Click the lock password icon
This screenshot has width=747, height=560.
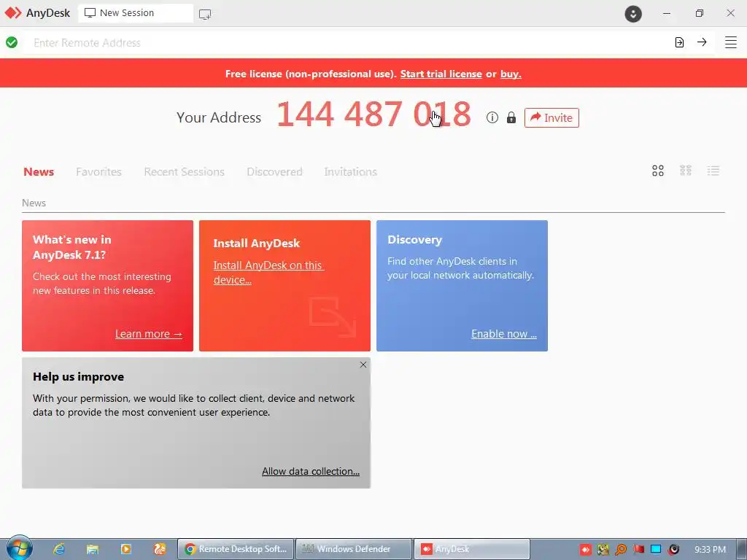[511, 117]
